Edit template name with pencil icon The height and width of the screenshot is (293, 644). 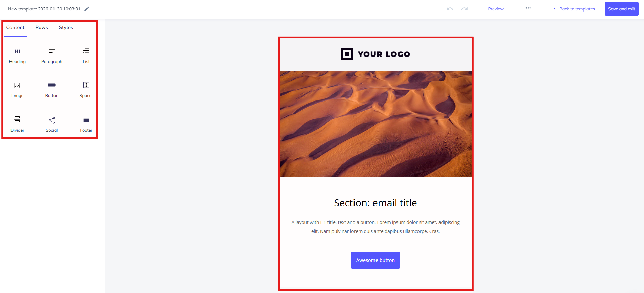[x=87, y=9]
